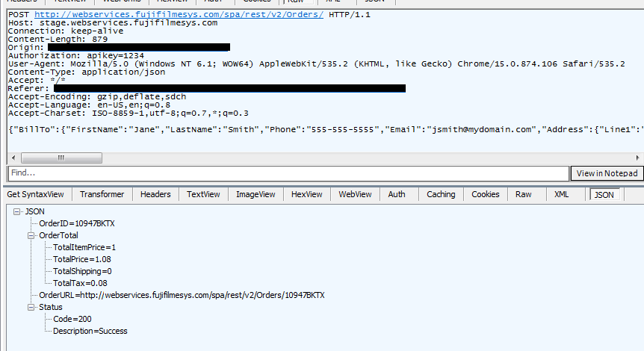Select the ImageView tab
Viewport: 644px width, 351px height.
pyautogui.click(x=256, y=195)
